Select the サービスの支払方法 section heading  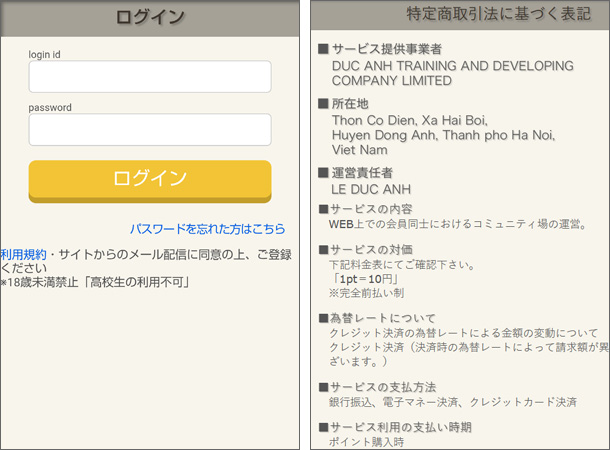383,387
